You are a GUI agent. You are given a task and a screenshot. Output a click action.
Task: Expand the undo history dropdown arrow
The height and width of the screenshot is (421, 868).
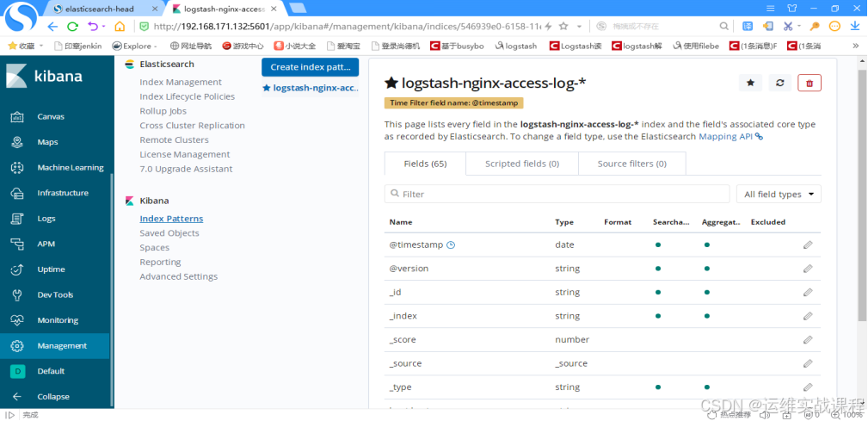point(103,27)
